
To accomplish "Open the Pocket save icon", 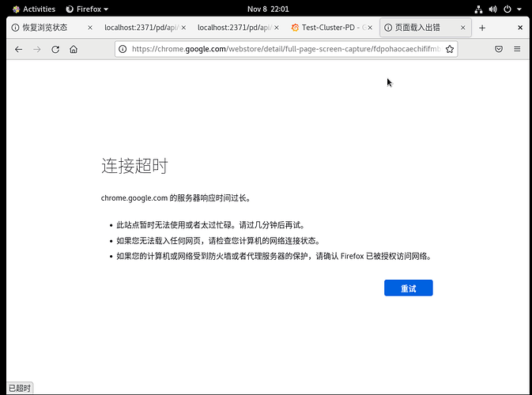I will [x=499, y=49].
